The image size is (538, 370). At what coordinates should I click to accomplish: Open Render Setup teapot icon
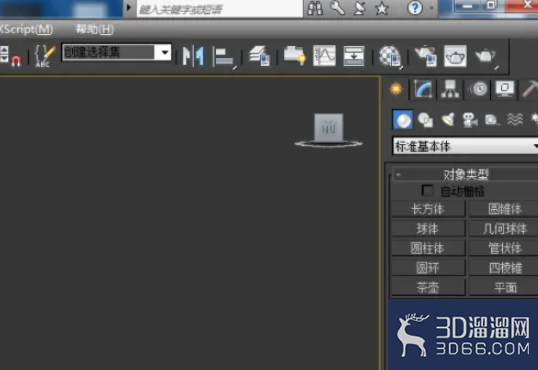point(425,56)
